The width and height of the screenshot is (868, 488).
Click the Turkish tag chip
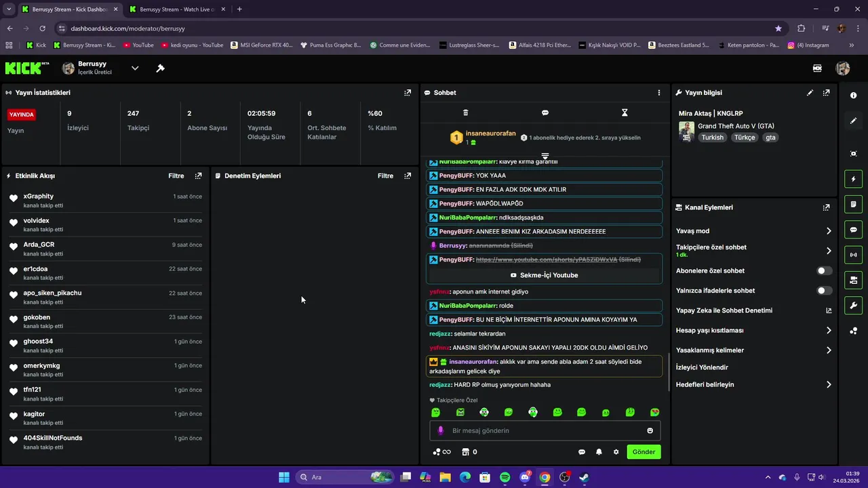click(x=712, y=138)
